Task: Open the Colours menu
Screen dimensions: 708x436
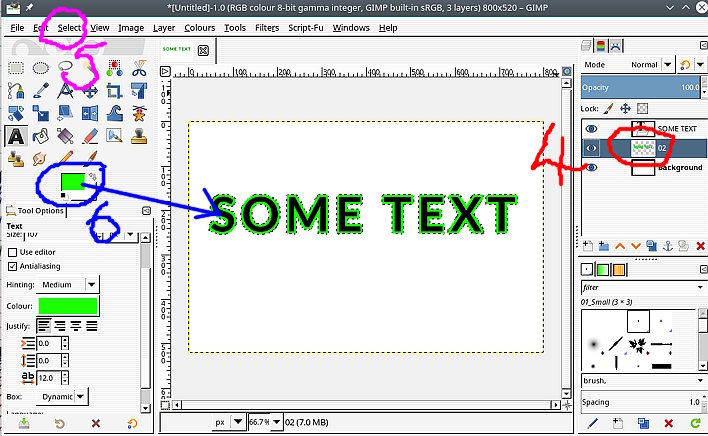Action: tap(200, 28)
